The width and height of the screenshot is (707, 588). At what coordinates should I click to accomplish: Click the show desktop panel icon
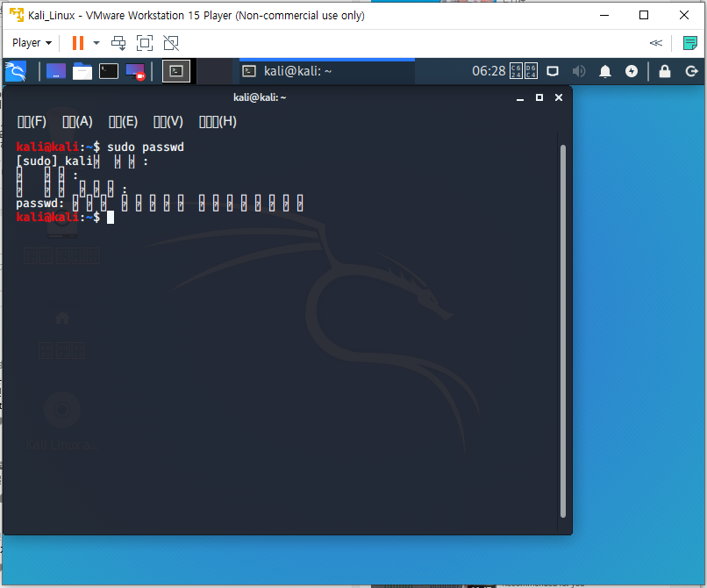click(56, 71)
